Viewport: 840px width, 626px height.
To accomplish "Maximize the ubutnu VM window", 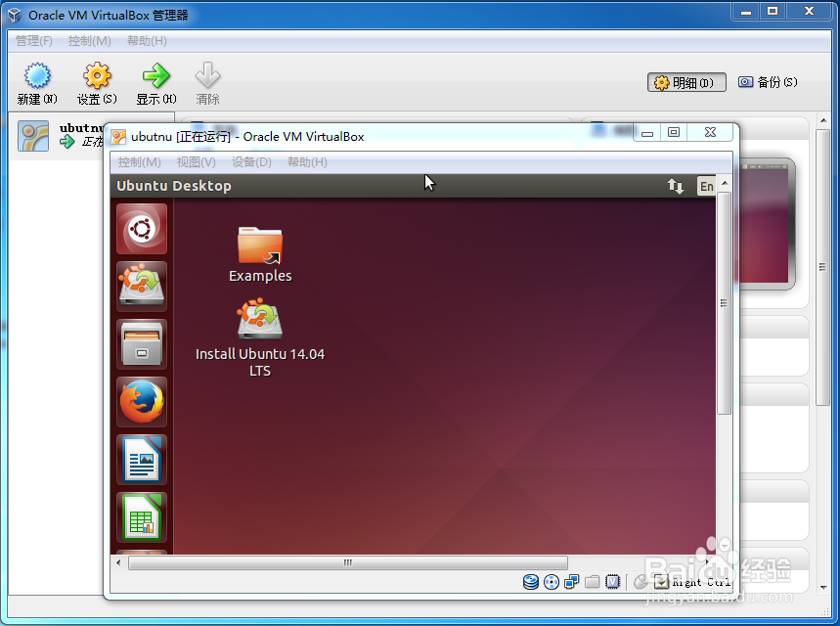I will (x=674, y=132).
